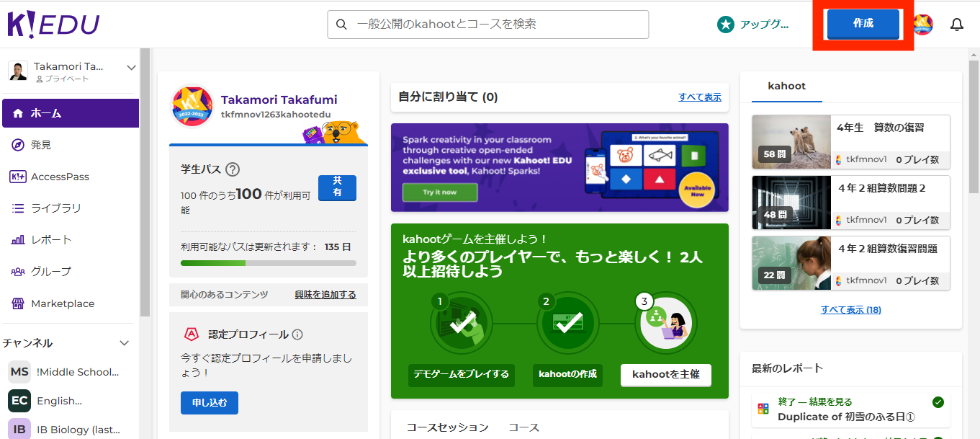Open the notification bell
980x439 pixels.
tap(956, 24)
